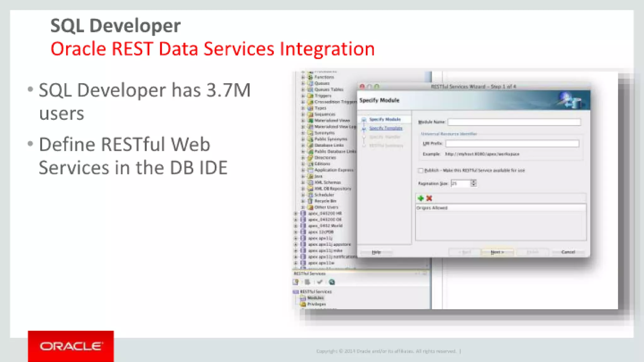This screenshot has height=362, width=644.
Task: Select the 'Materialized View Logs' tree row
Action: click(335, 127)
